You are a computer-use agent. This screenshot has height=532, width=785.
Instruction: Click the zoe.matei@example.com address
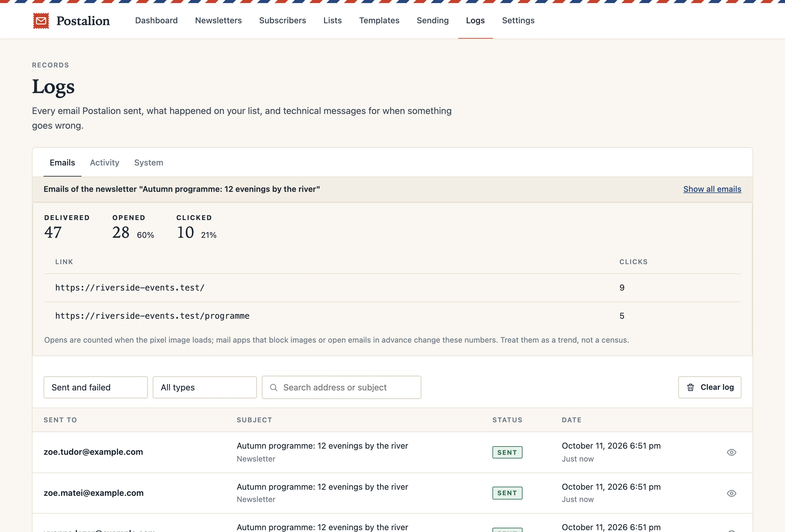click(x=94, y=493)
